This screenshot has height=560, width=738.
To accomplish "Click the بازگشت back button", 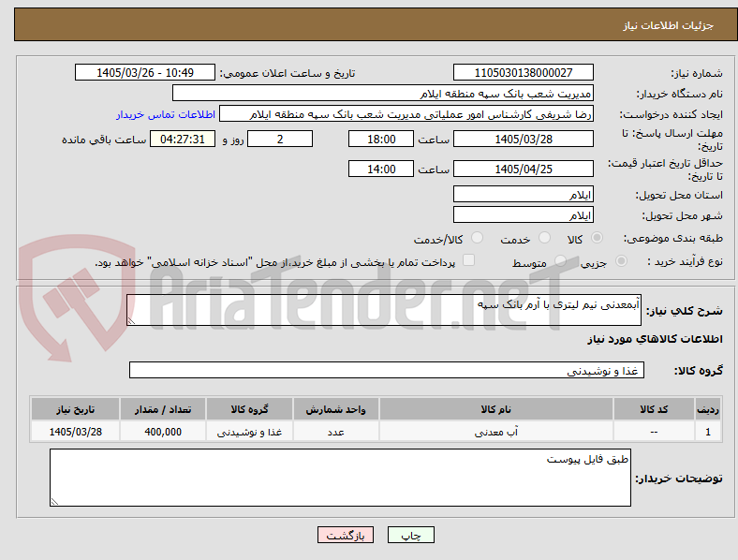I will pyautogui.click(x=346, y=535).
